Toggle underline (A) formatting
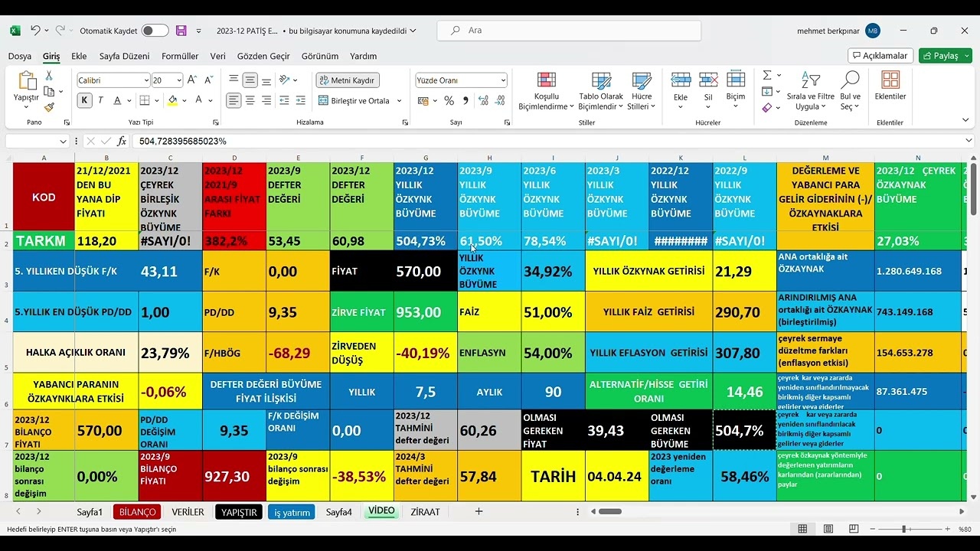980x551 pixels. 118,100
